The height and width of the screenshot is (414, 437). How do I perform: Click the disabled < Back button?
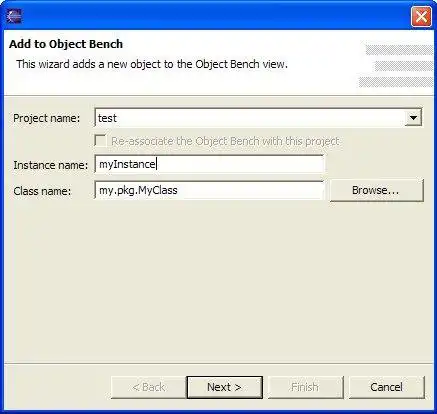coord(149,387)
